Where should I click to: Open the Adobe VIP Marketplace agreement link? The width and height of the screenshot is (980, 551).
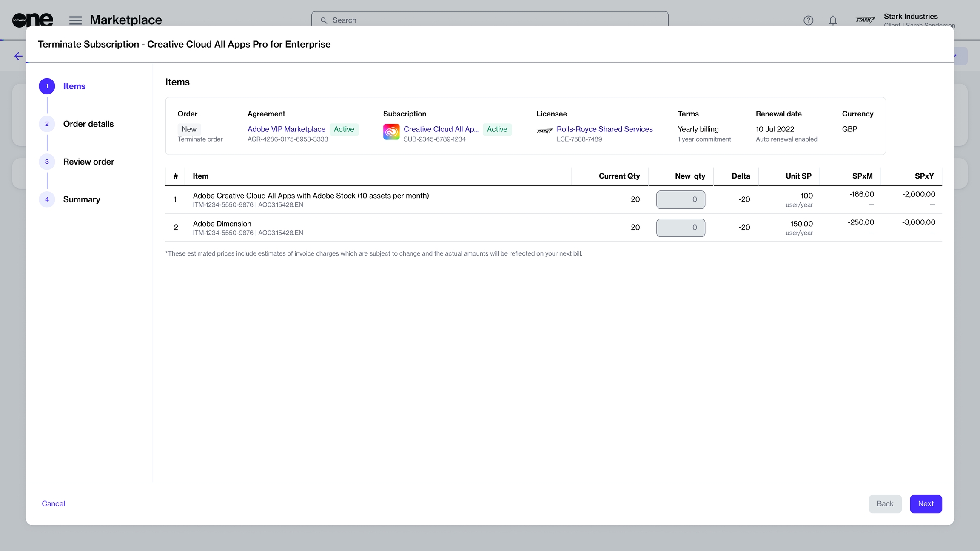[x=286, y=129]
